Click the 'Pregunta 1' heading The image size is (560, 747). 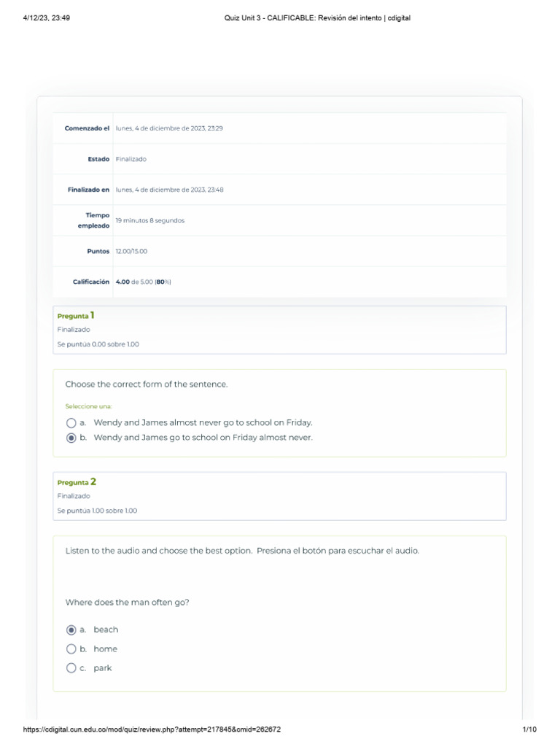point(76,316)
